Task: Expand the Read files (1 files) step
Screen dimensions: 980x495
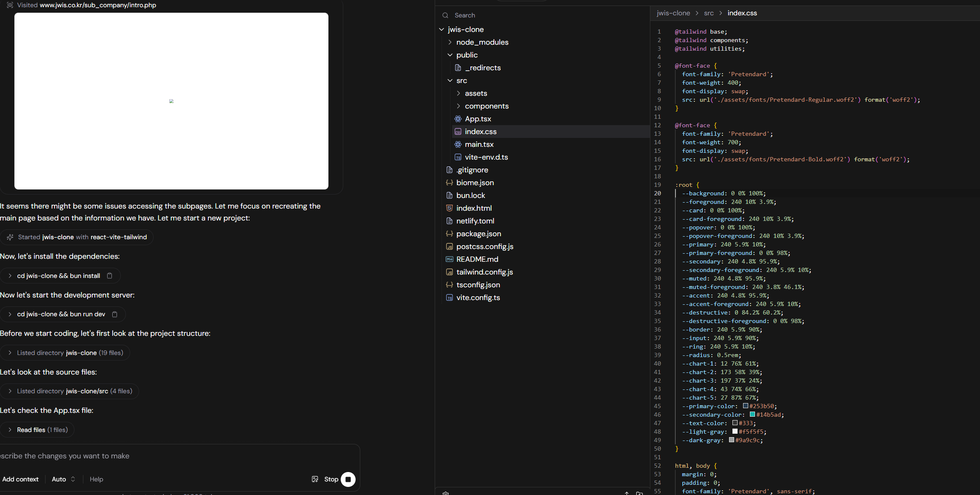Action: (x=10, y=430)
